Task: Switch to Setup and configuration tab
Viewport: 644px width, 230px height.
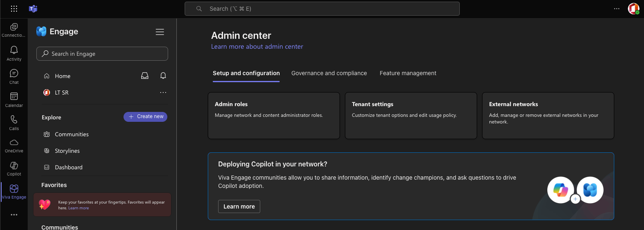Action: pyautogui.click(x=246, y=73)
